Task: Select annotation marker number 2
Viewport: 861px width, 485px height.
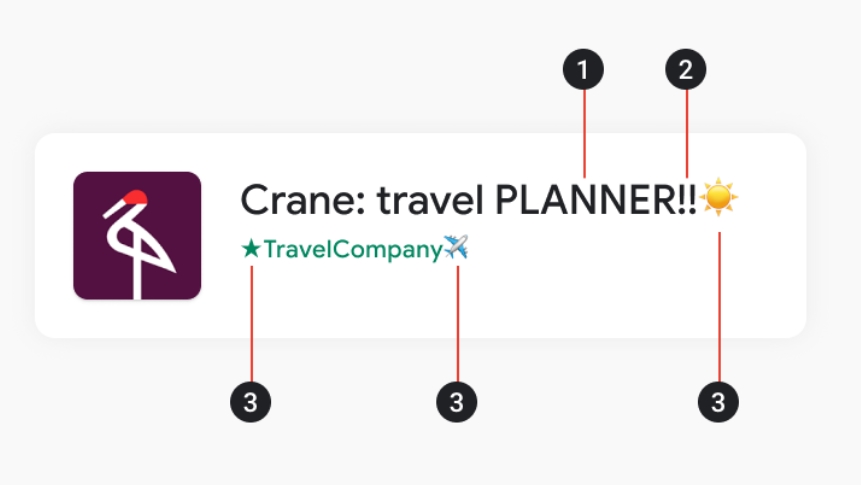Action: 686,70
